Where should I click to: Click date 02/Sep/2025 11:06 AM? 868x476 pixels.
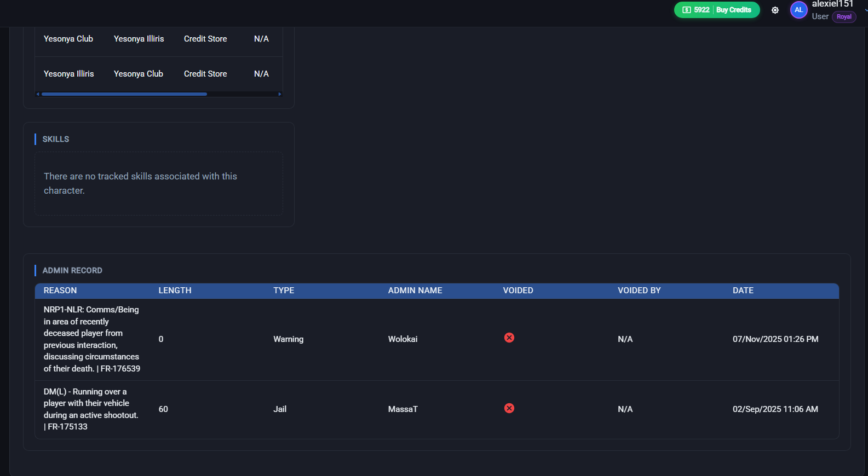pos(775,409)
